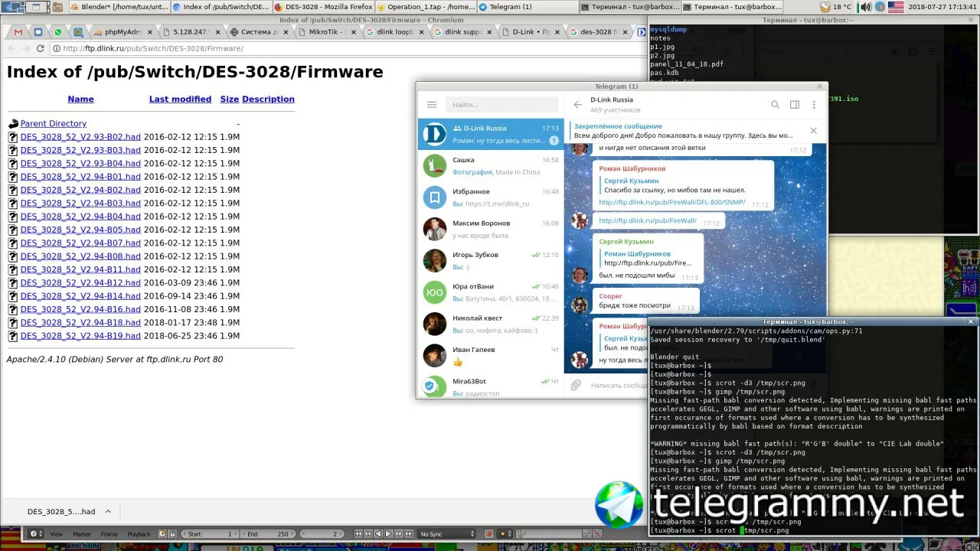Switch to the MikroTik tab
The image size is (980, 551).
328,32
